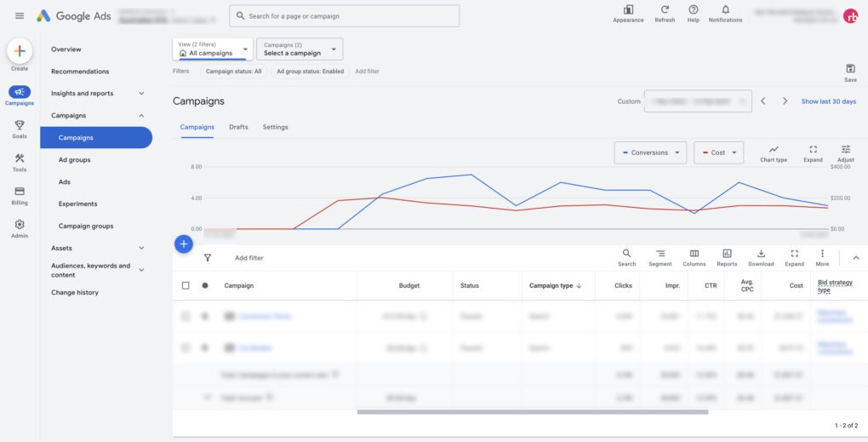
Task: Open the Columns editor
Action: click(694, 257)
